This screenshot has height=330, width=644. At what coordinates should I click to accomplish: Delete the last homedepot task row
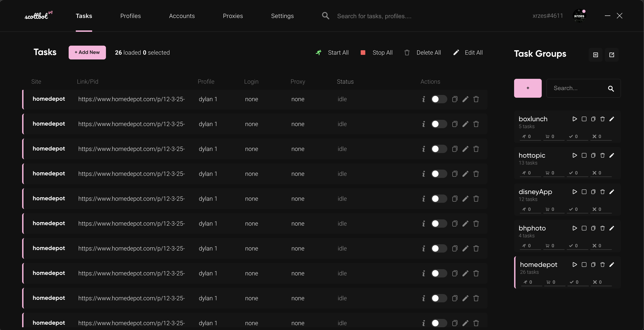(x=476, y=323)
